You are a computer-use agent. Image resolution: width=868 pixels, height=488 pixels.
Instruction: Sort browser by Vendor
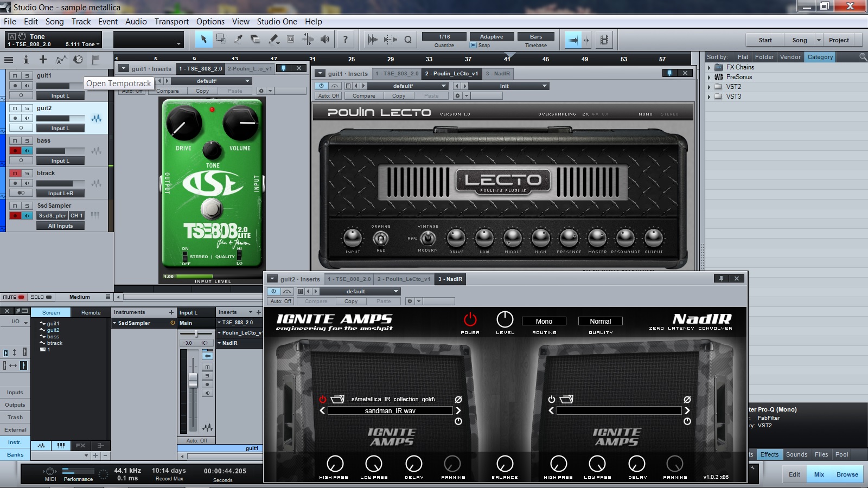[x=790, y=57]
